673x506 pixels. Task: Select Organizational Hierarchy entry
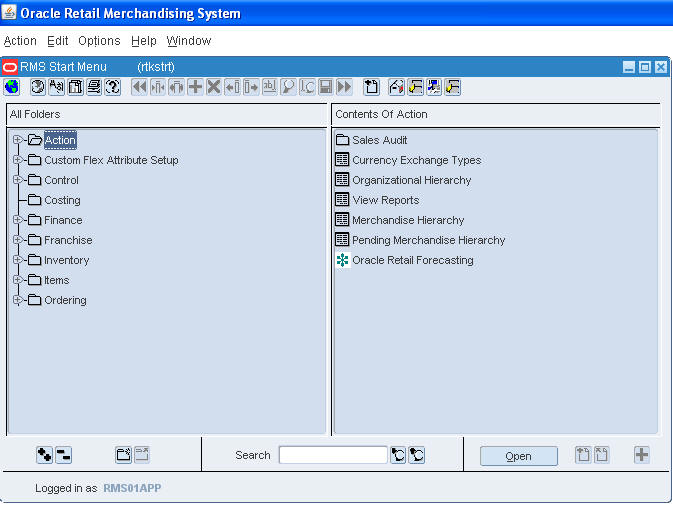[411, 180]
